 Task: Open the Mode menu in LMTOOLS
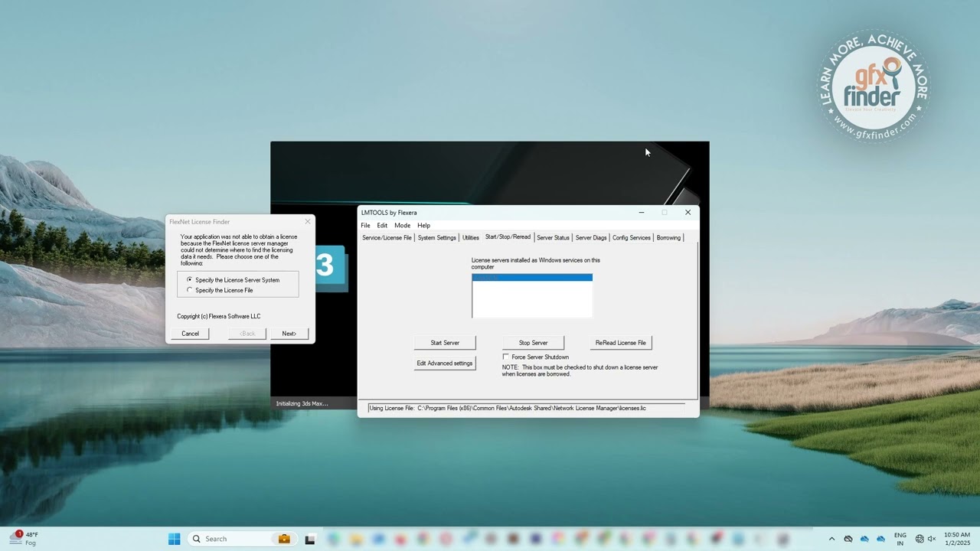(x=402, y=226)
